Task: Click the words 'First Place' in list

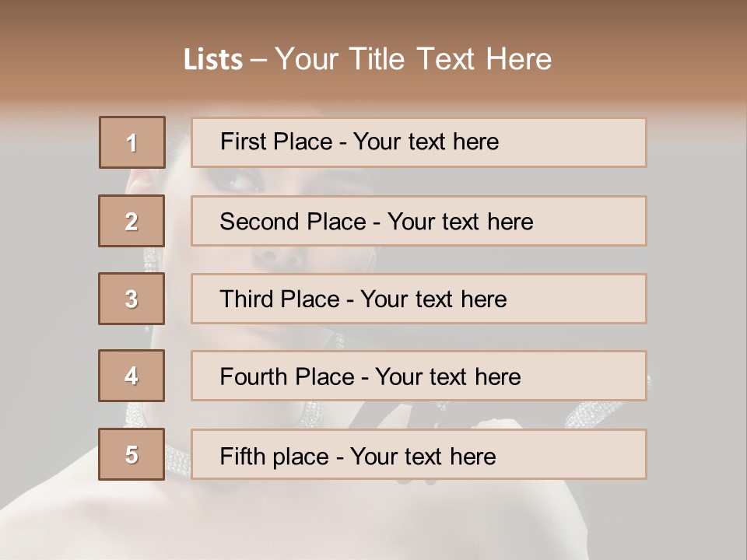Action: tap(276, 142)
